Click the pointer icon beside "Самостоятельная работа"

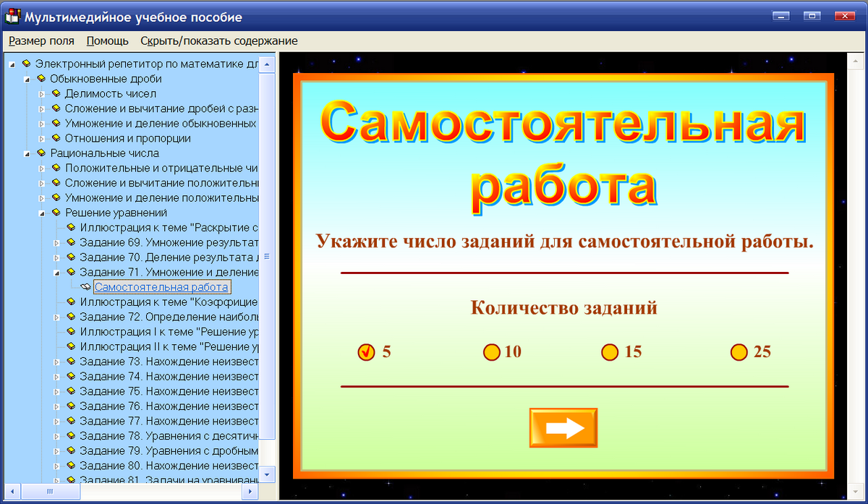(x=85, y=287)
